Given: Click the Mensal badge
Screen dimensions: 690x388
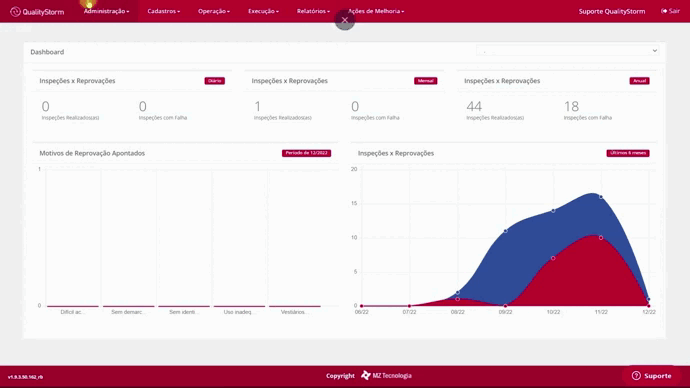Looking at the screenshot, I should 426,81.
